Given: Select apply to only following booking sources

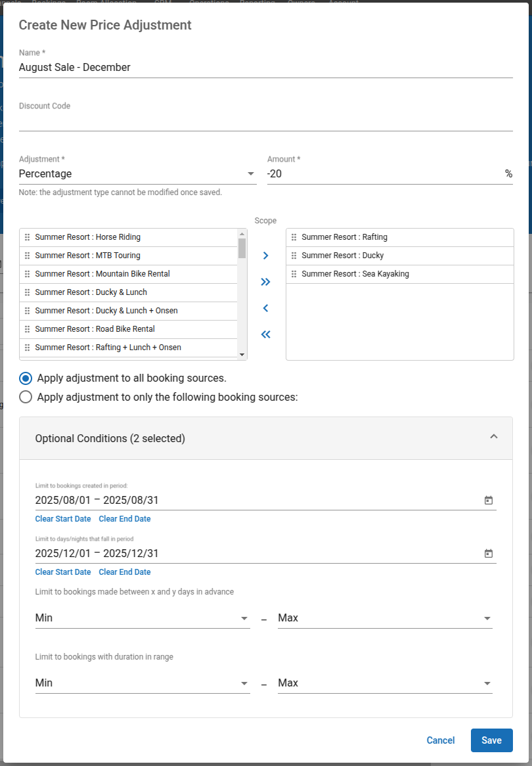Looking at the screenshot, I should tap(26, 397).
